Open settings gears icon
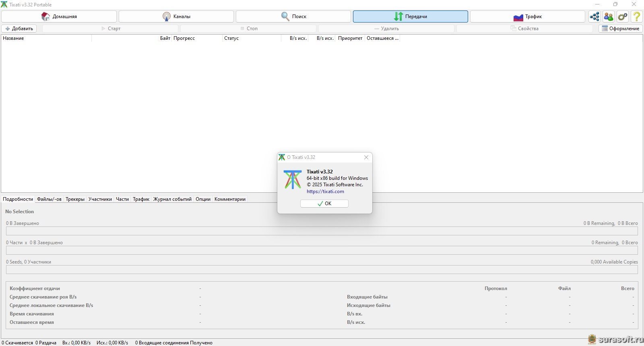This screenshot has height=346, width=644. click(623, 16)
